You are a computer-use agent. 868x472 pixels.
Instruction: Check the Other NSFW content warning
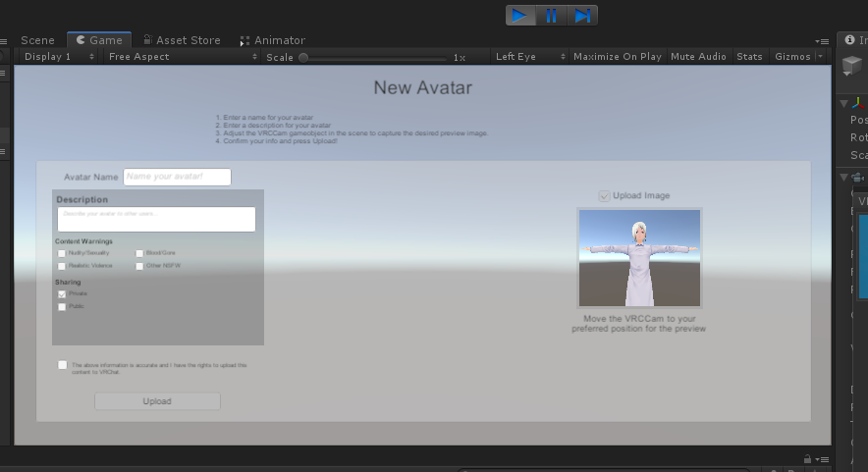point(139,266)
